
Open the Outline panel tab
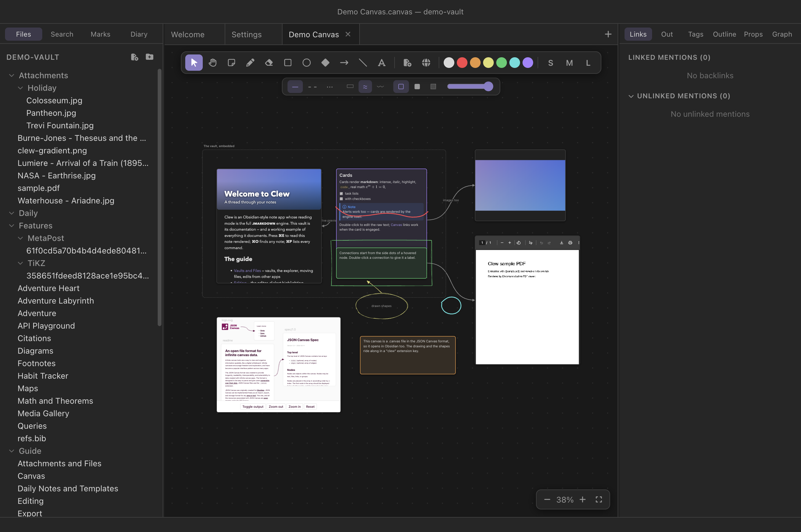(x=724, y=34)
